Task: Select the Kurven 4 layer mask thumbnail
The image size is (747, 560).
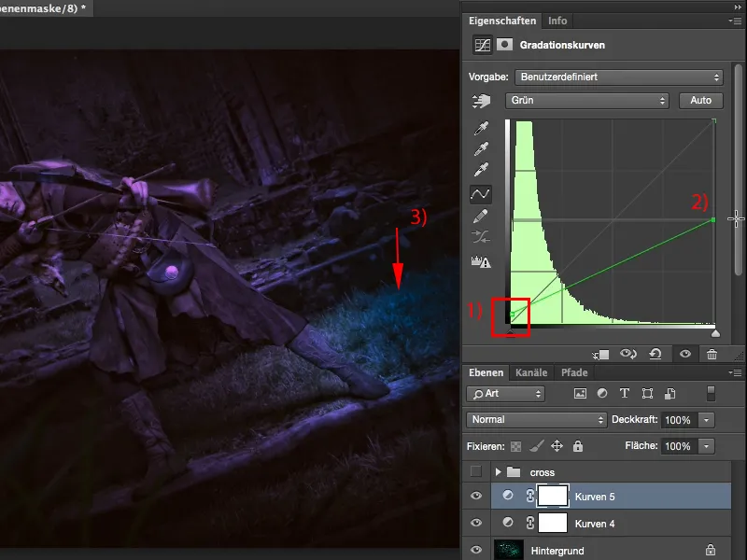Action: [553, 523]
